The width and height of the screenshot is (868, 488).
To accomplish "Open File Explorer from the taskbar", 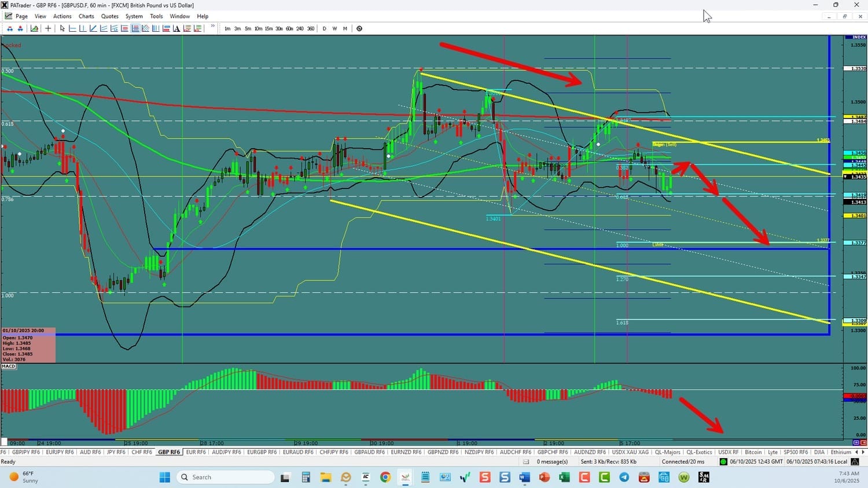I will coord(326,477).
